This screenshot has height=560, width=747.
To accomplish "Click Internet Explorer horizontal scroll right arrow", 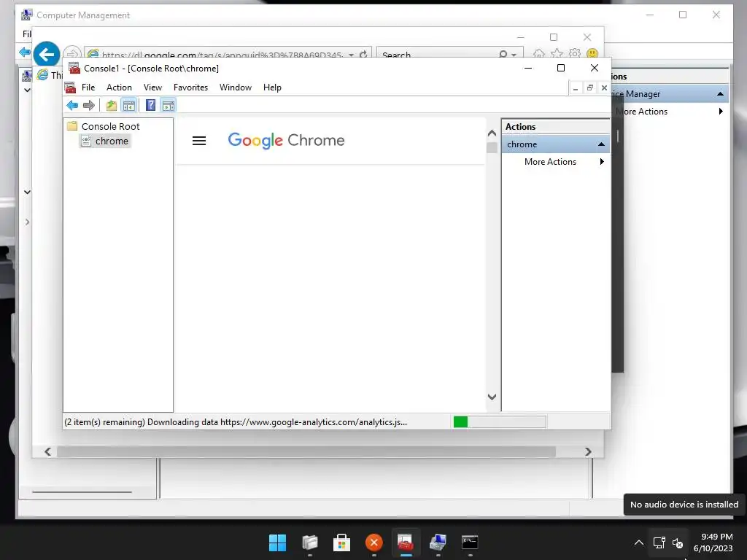I will [588, 451].
